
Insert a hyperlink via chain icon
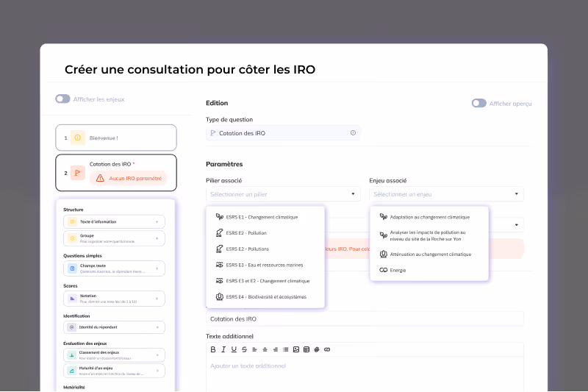327,349
